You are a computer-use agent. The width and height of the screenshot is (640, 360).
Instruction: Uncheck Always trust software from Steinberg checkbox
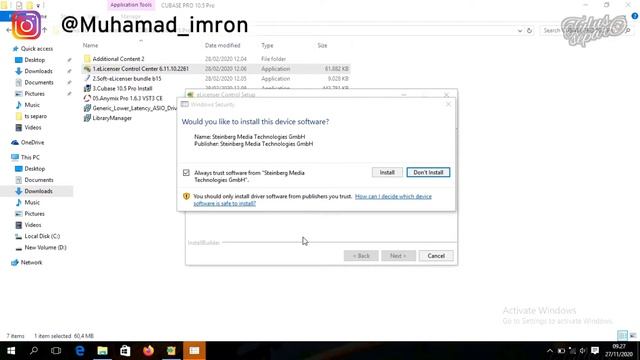click(186, 173)
